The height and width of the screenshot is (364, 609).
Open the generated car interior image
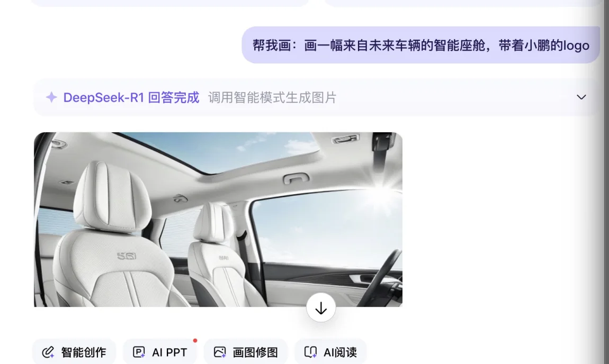(x=218, y=220)
